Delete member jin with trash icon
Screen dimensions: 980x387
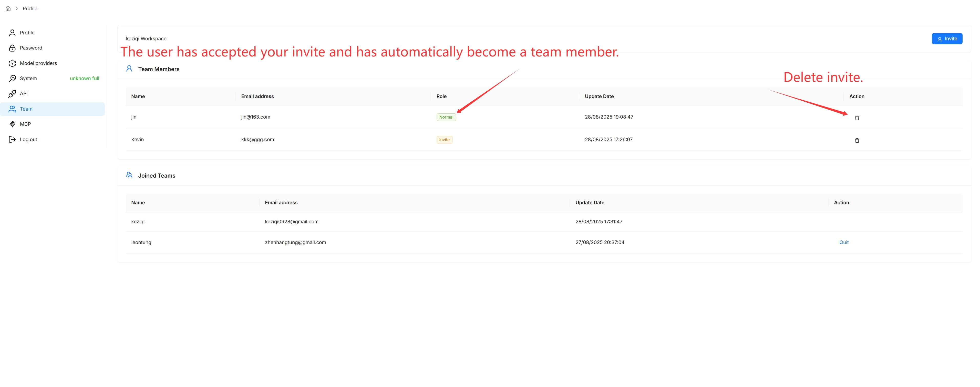tap(857, 118)
